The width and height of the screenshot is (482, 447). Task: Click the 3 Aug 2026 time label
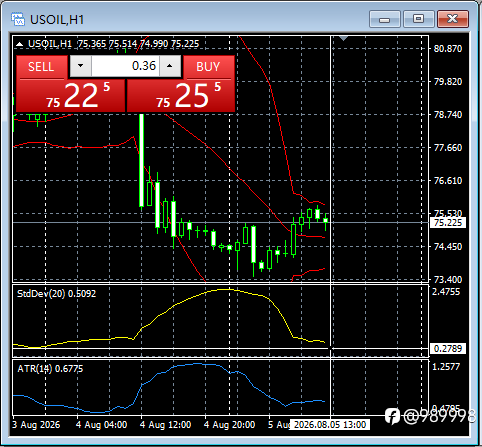click(x=36, y=425)
